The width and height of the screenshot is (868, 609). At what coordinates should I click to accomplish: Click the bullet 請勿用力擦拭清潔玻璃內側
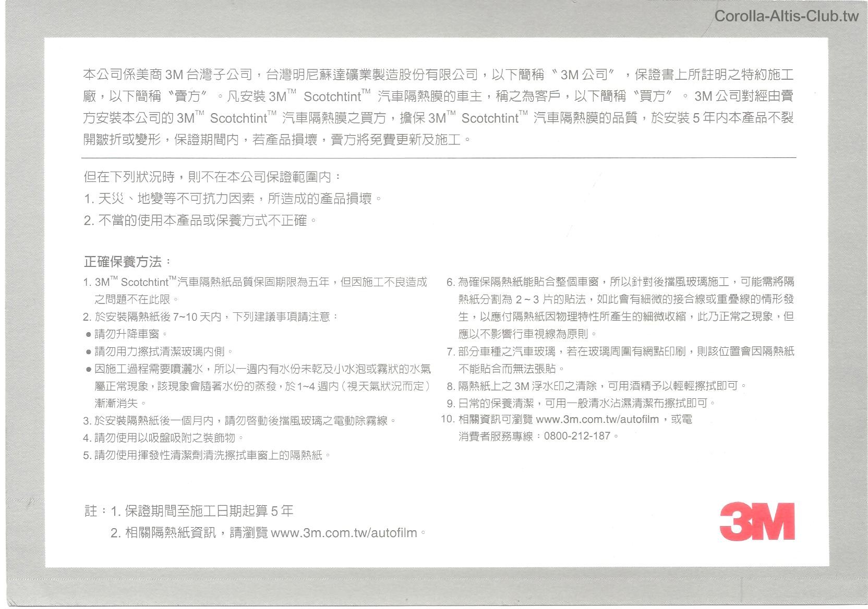160,351
